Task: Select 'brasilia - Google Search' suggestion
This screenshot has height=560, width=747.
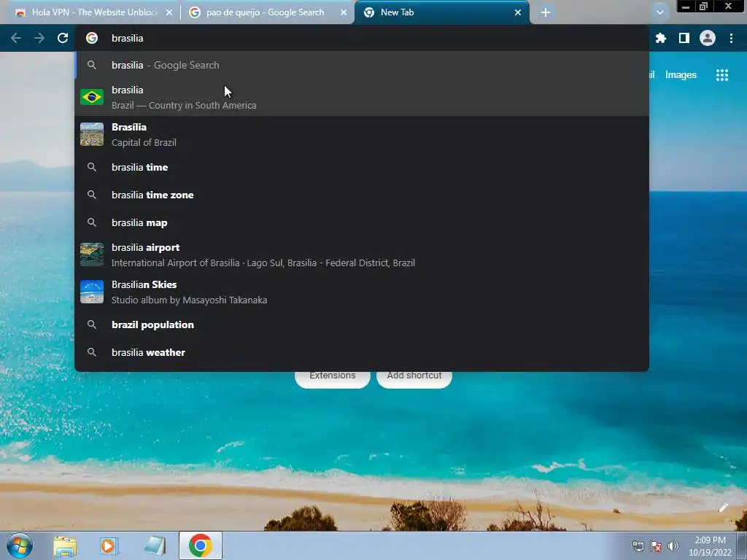Action: coord(362,65)
